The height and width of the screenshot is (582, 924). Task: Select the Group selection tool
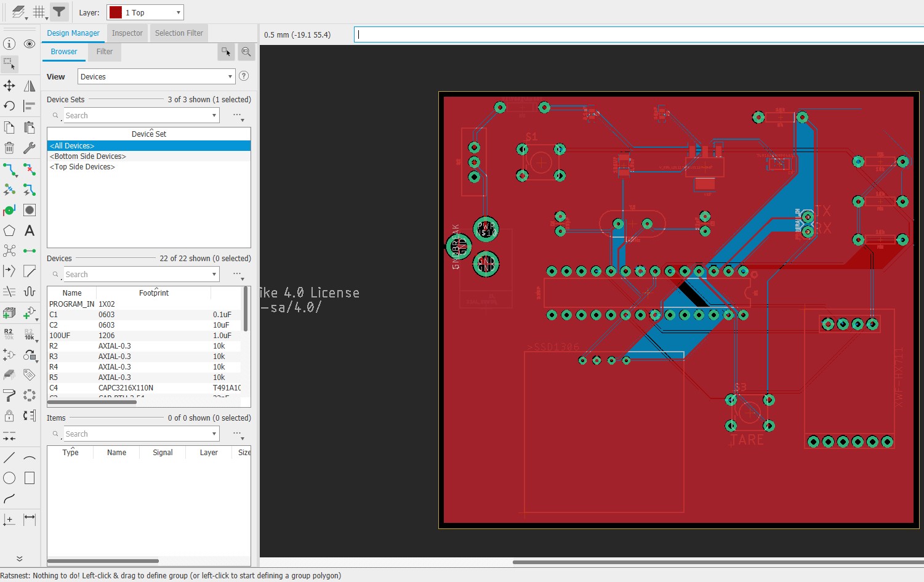(x=9, y=64)
